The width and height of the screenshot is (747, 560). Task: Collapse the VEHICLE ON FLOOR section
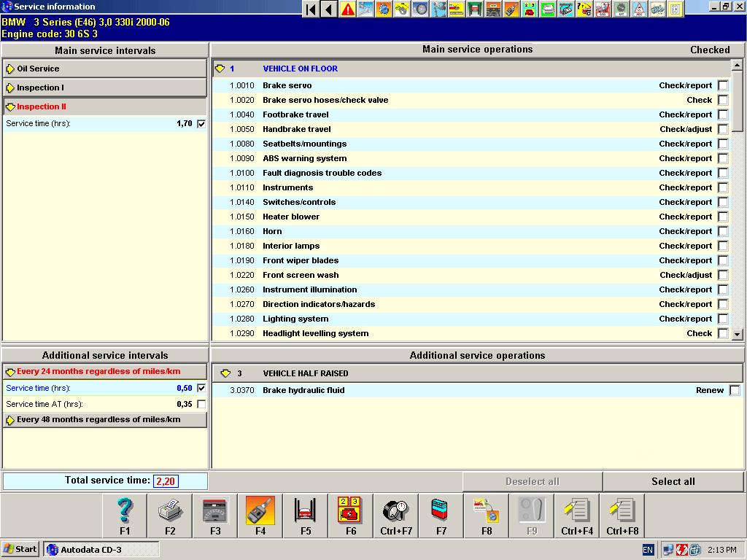pos(471,69)
